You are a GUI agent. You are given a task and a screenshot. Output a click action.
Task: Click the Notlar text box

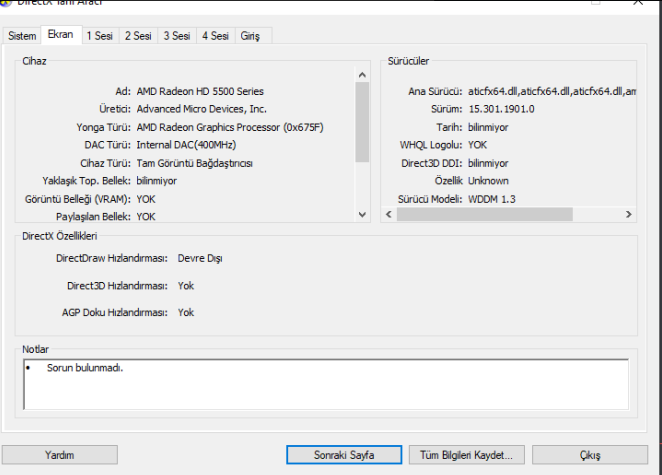click(326, 384)
